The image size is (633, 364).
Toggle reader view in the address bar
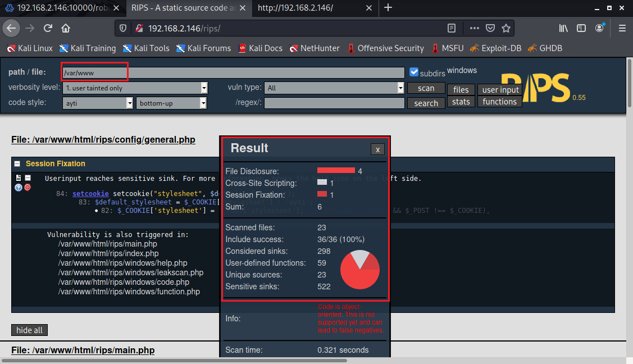(452, 28)
